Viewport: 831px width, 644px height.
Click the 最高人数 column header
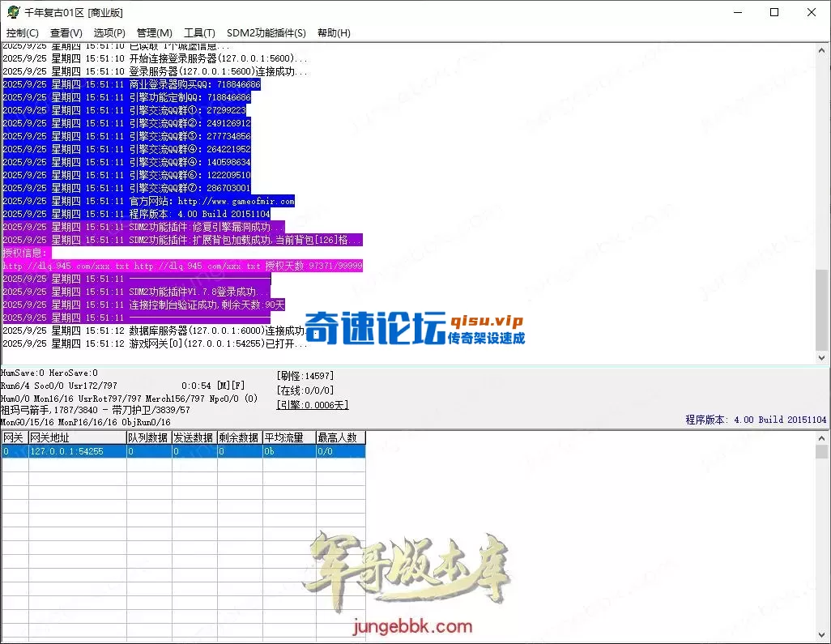pos(341,437)
